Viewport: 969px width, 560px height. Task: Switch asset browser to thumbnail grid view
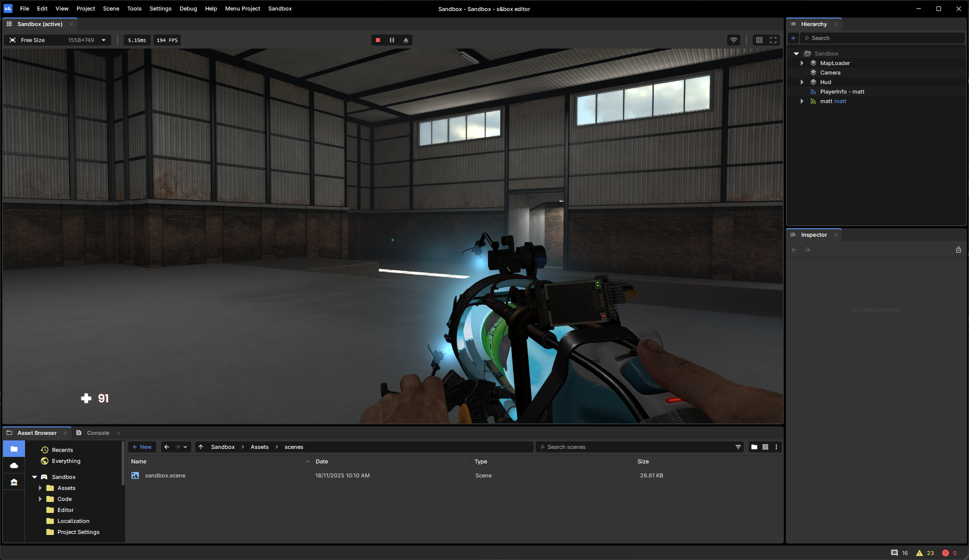765,447
